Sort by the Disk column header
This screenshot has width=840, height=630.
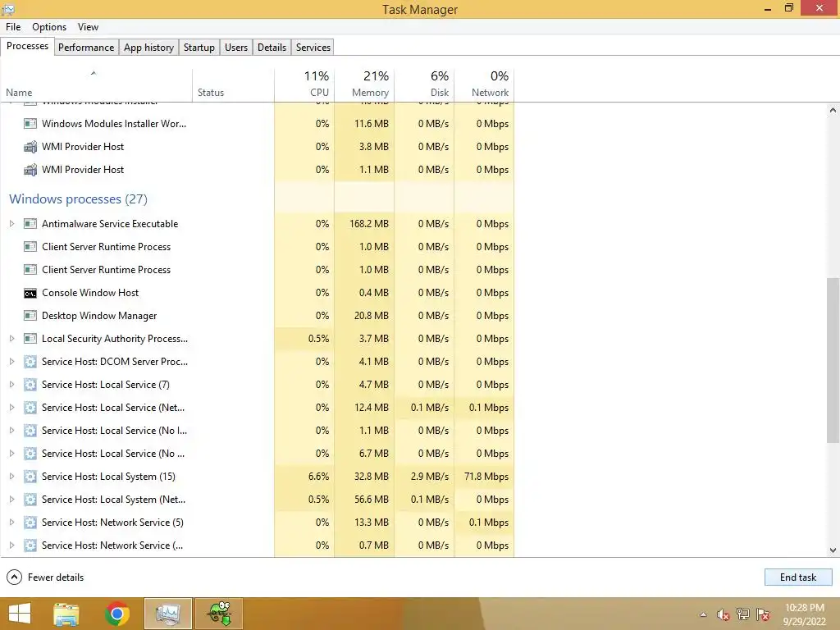[424, 84]
